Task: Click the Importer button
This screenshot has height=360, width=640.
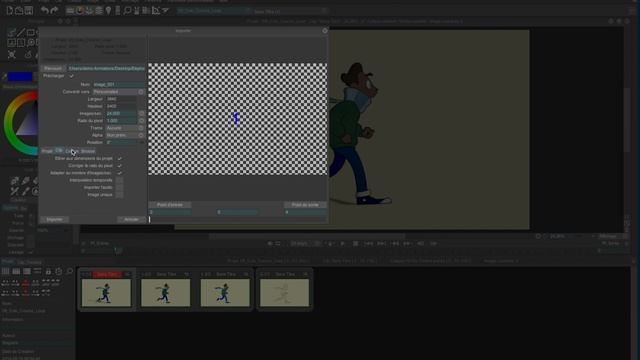Action: pos(54,220)
